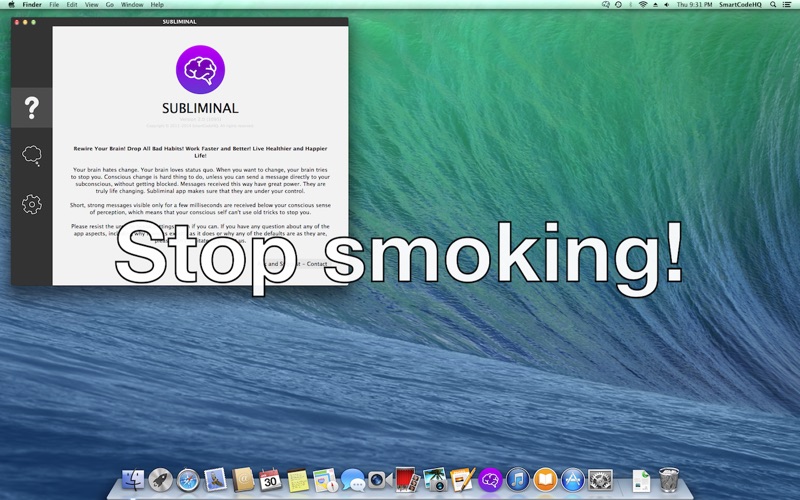This screenshot has height=500, width=800.
Task: Open the question mark help section
Action: click(32, 107)
